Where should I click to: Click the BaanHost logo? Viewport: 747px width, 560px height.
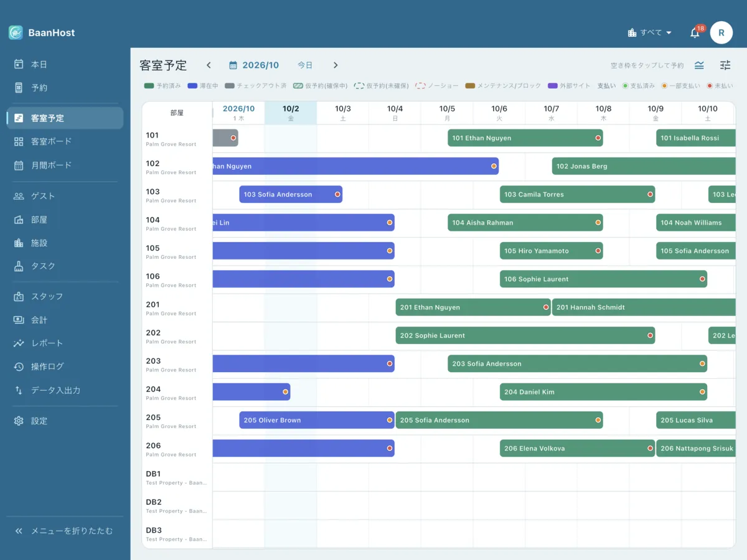[16, 32]
